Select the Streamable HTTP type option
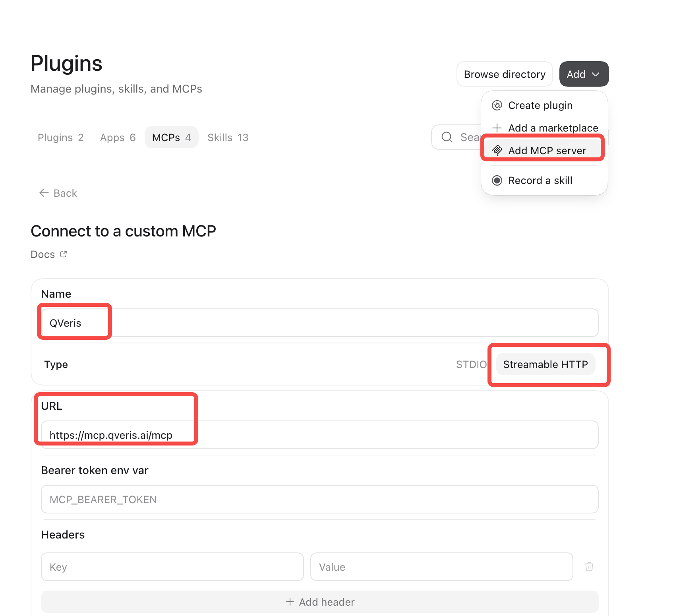The height and width of the screenshot is (616, 677). tap(545, 364)
